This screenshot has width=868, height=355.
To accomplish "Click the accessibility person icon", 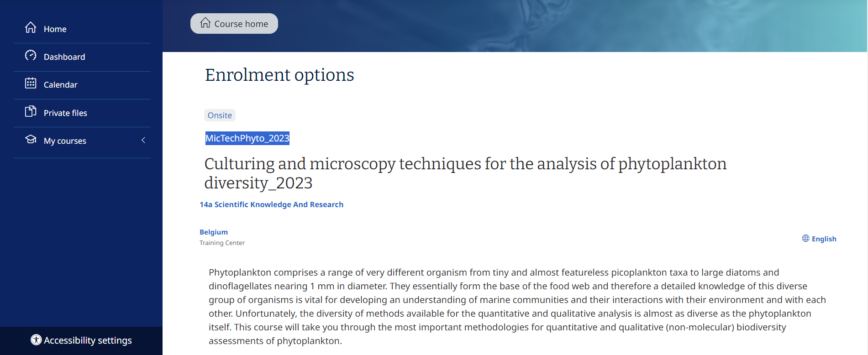I will (x=36, y=340).
